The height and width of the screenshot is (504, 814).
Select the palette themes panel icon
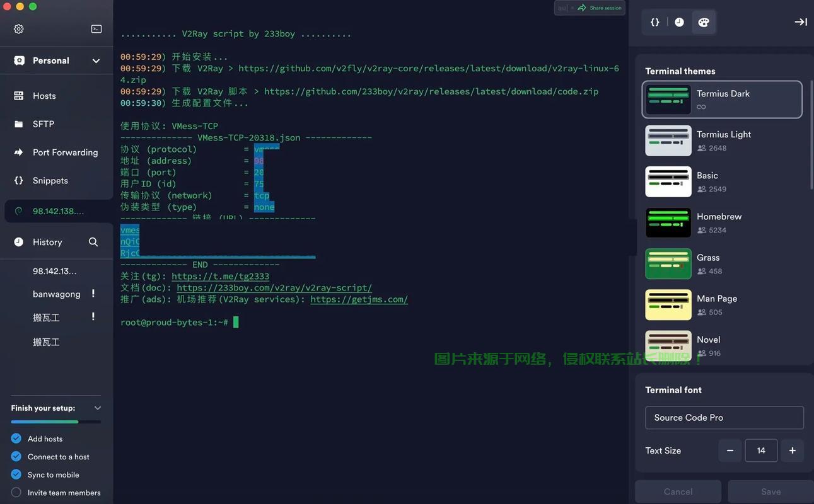[704, 22]
